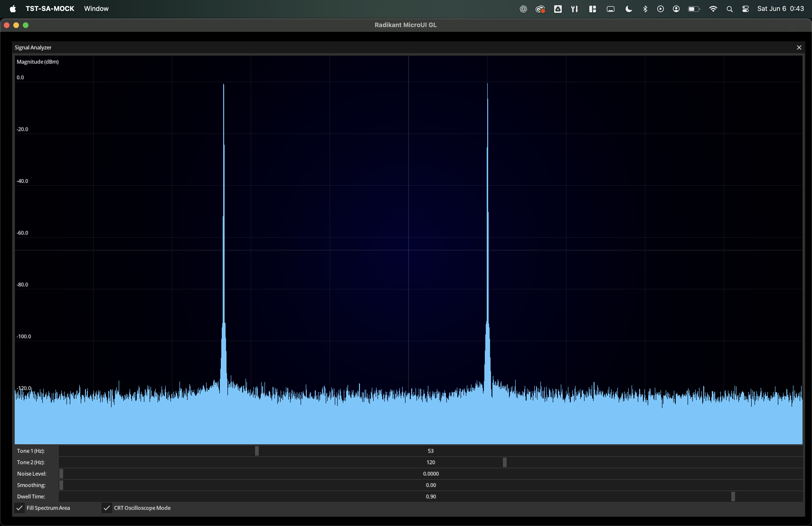Click the 0.0 axis label
This screenshot has width=812, height=526.
(x=20, y=77)
